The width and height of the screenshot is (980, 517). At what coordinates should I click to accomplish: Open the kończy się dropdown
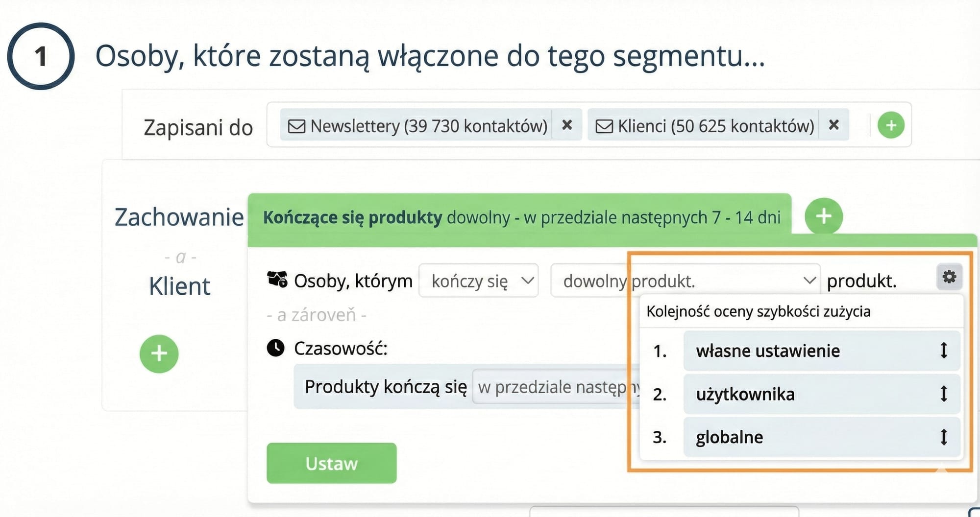point(478,280)
